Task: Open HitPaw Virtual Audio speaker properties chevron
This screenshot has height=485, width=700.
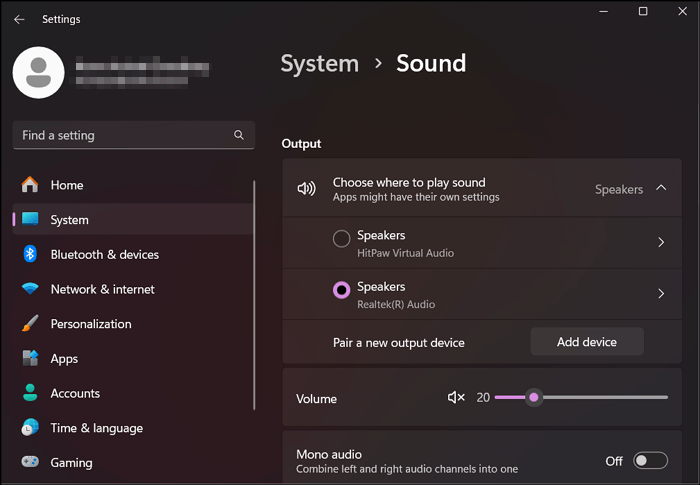Action: 661,242
